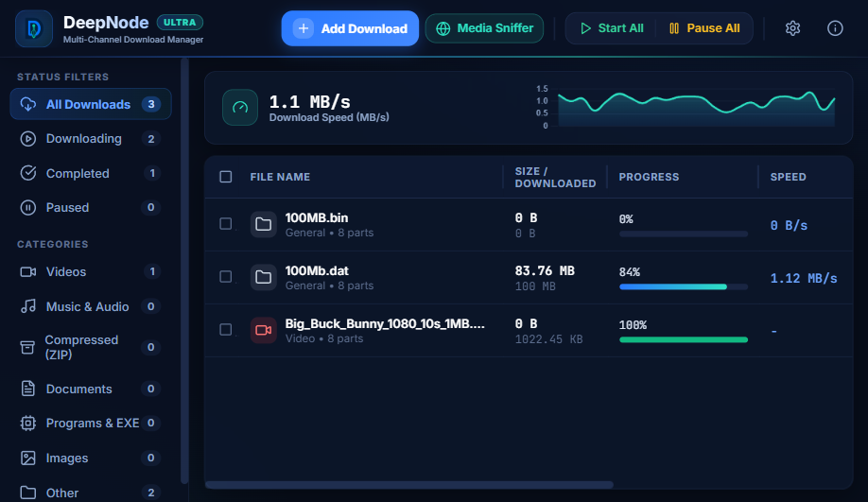Click the play circle icon beside Downloading

pos(28,138)
